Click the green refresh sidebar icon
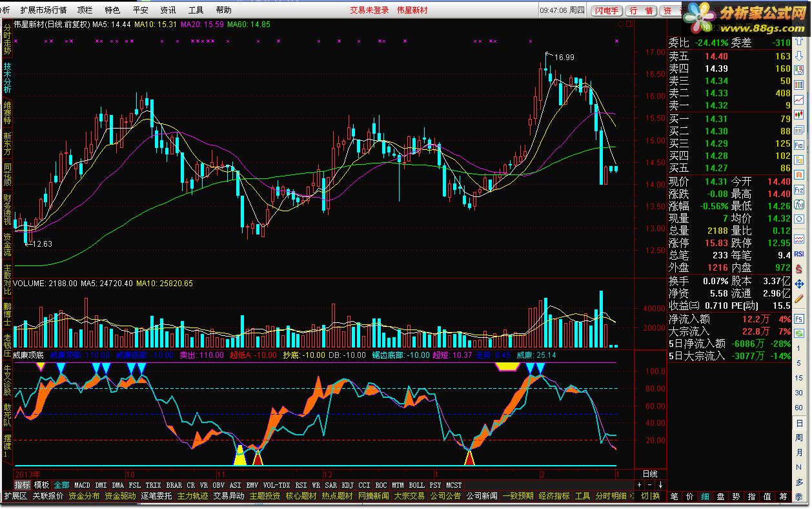The image size is (812, 509). 799,333
